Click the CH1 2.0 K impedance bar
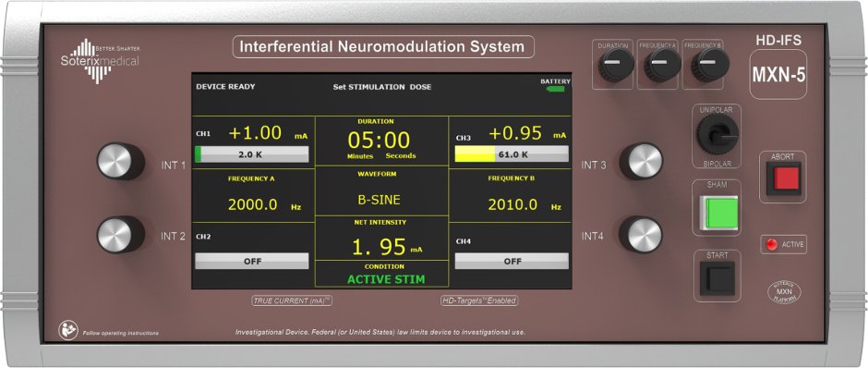The image size is (868, 368). click(x=251, y=154)
